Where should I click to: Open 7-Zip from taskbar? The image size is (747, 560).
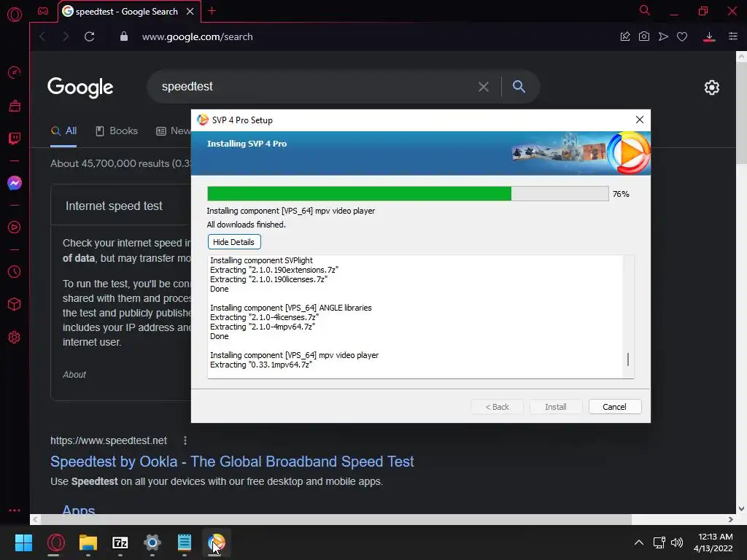120,542
